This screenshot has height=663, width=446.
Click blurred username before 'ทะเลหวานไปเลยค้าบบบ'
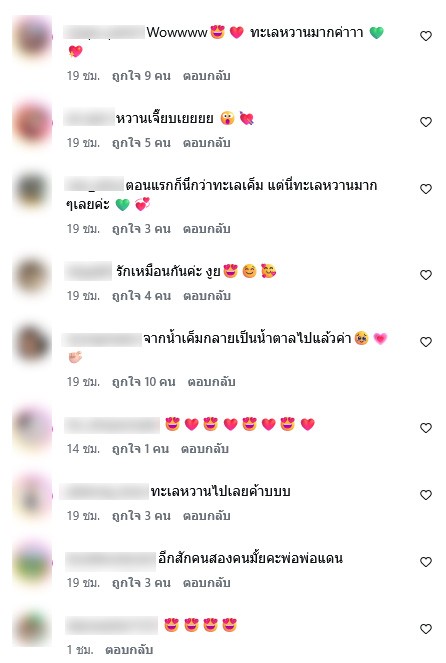coord(104,492)
